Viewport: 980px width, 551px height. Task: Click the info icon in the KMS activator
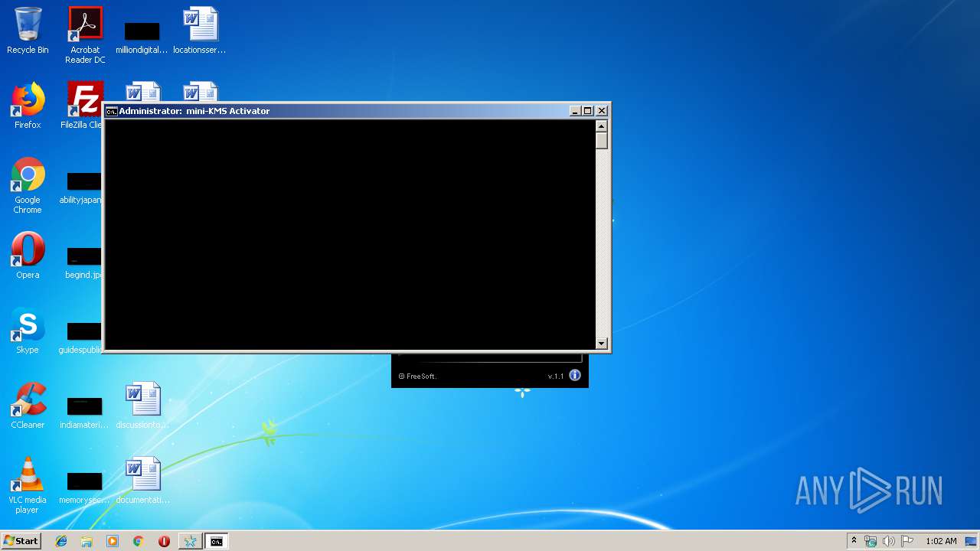pos(575,375)
